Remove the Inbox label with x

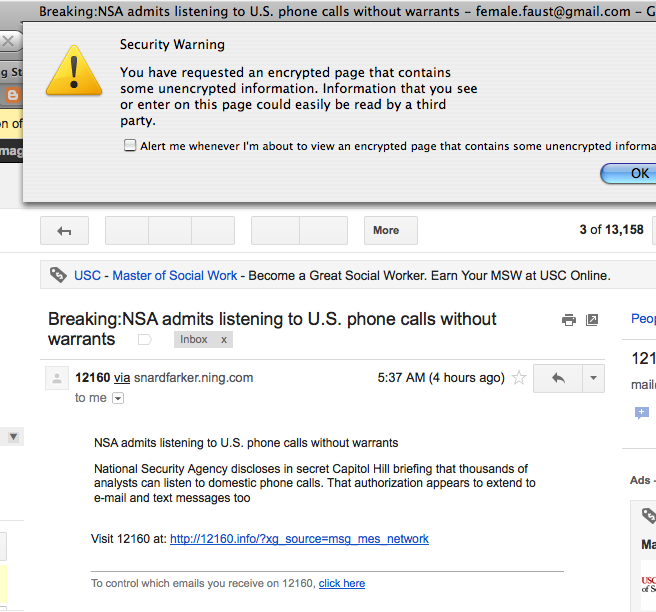[224, 340]
